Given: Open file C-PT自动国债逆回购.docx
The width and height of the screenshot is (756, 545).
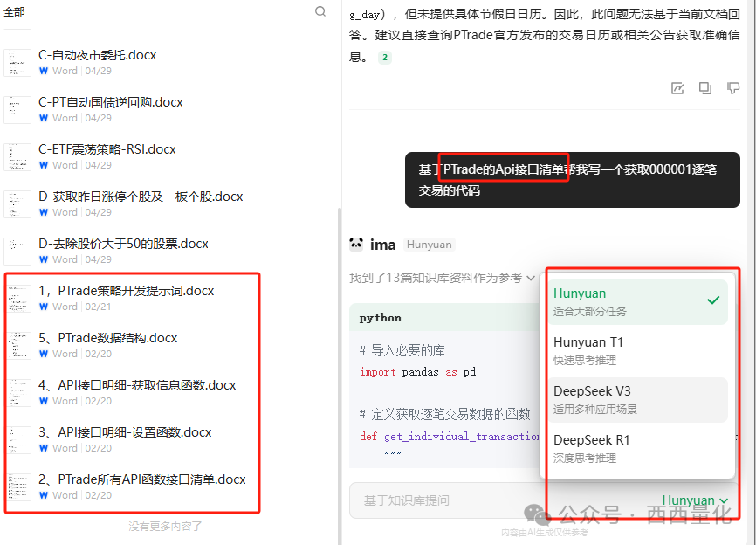Looking at the screenshot, I should 111,102.
